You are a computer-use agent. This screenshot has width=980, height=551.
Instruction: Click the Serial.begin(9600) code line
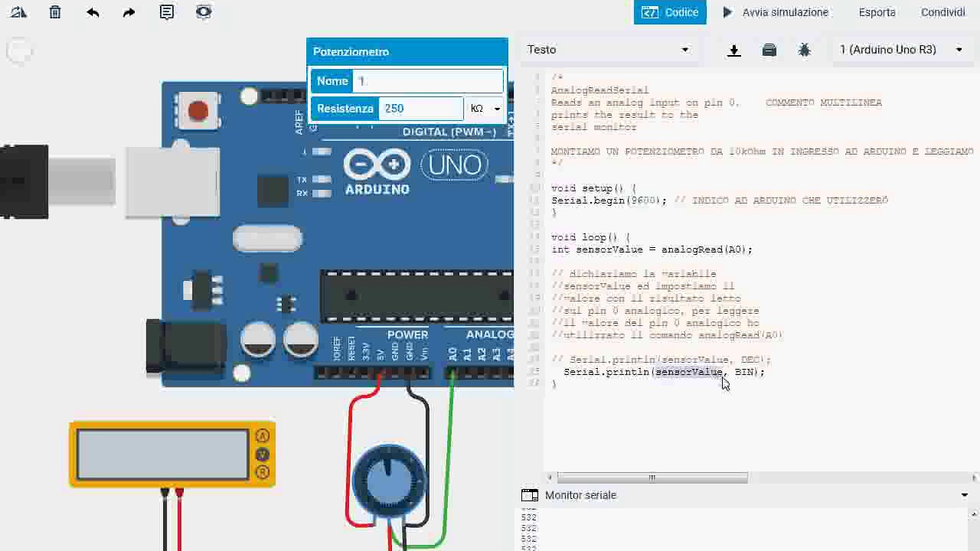click(720, 201)
